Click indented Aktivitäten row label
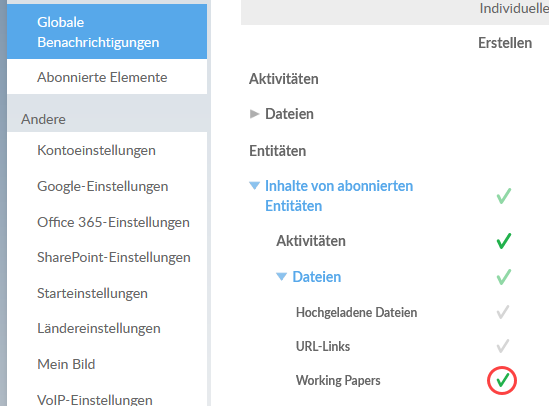 (x=311, y=241)
